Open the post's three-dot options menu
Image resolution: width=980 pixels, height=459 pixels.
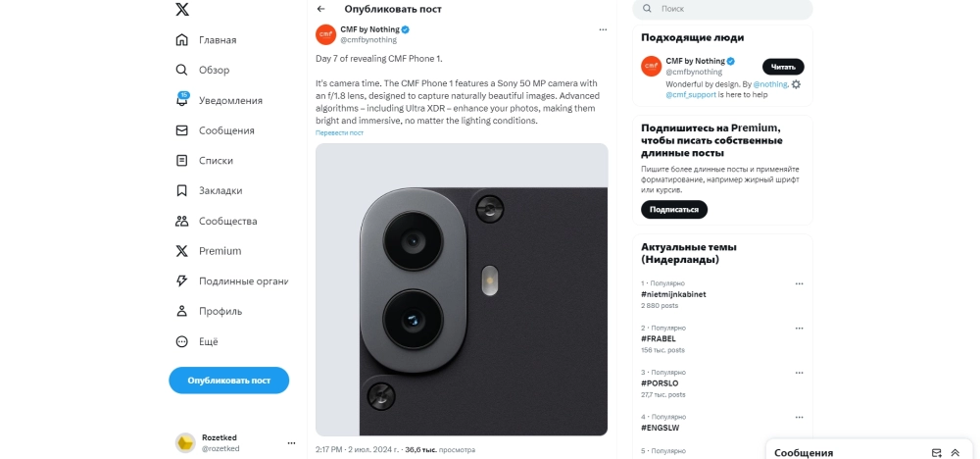pos(603,29)
